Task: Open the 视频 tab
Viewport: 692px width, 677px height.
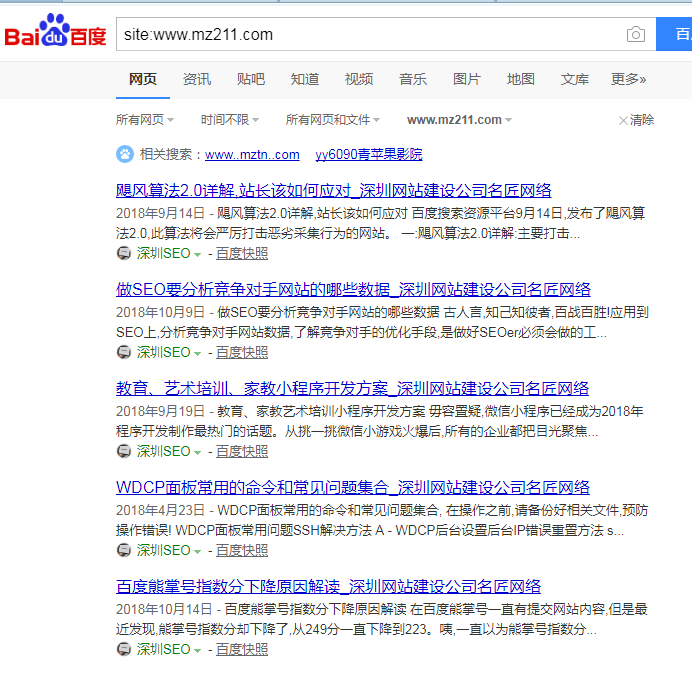Action: pyautogui.click(x=359, y=79)
